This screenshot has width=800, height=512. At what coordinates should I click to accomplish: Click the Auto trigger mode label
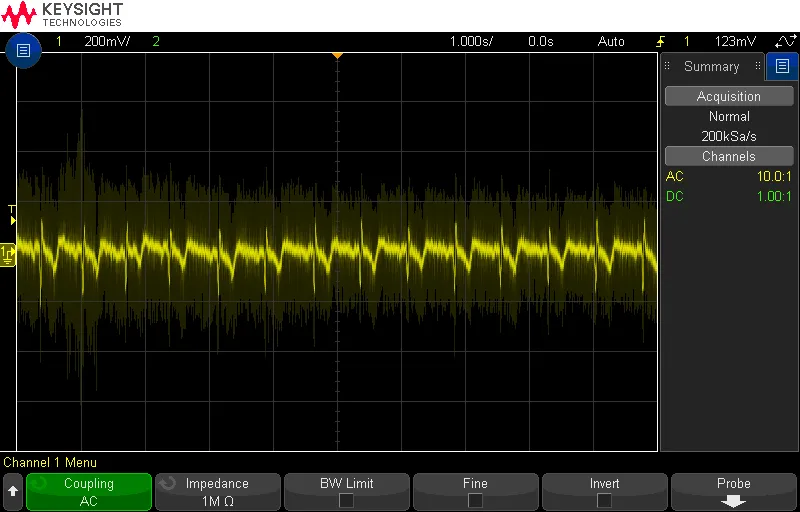coord(611,42)
